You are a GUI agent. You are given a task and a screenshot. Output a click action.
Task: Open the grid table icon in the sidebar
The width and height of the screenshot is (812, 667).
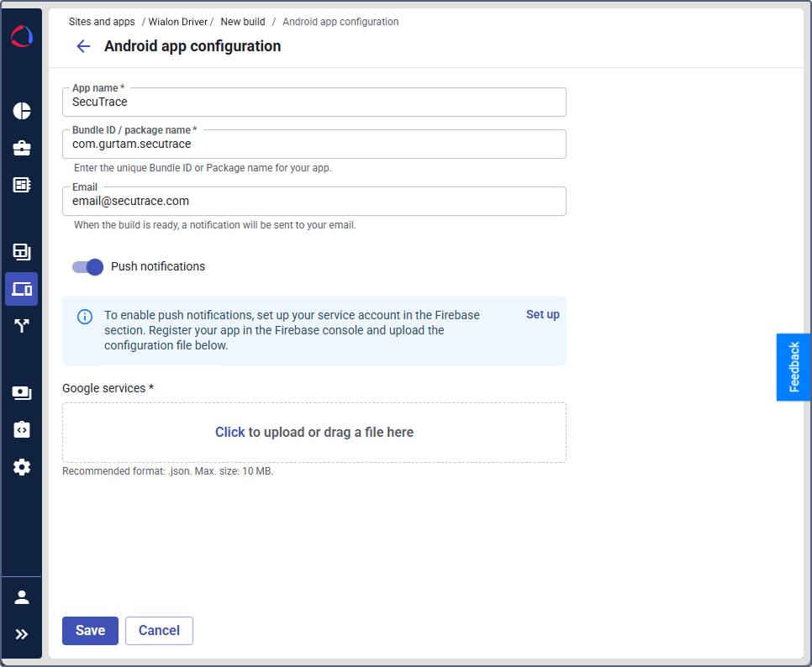point(22,185)
